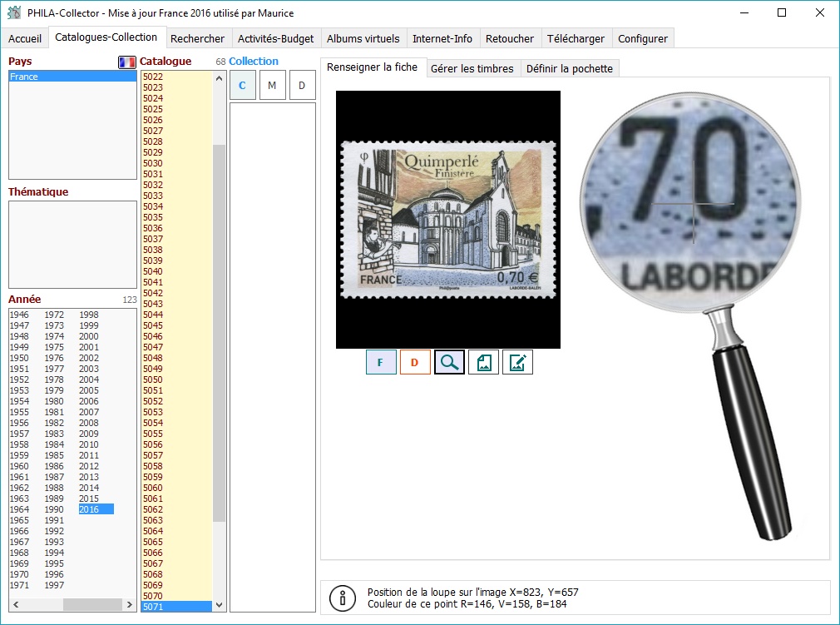
Task: Select the M collection toggle
Action: tap(272, 86)
